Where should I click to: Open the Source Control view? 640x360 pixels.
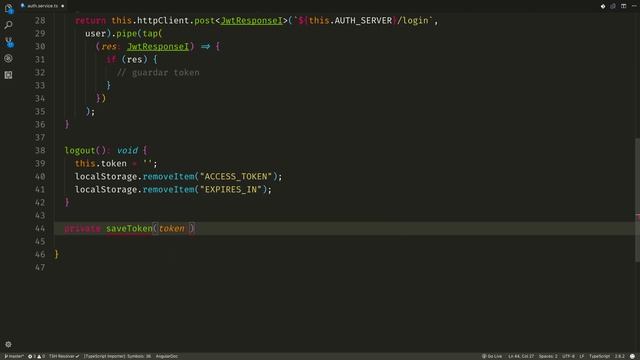[8, 42]
